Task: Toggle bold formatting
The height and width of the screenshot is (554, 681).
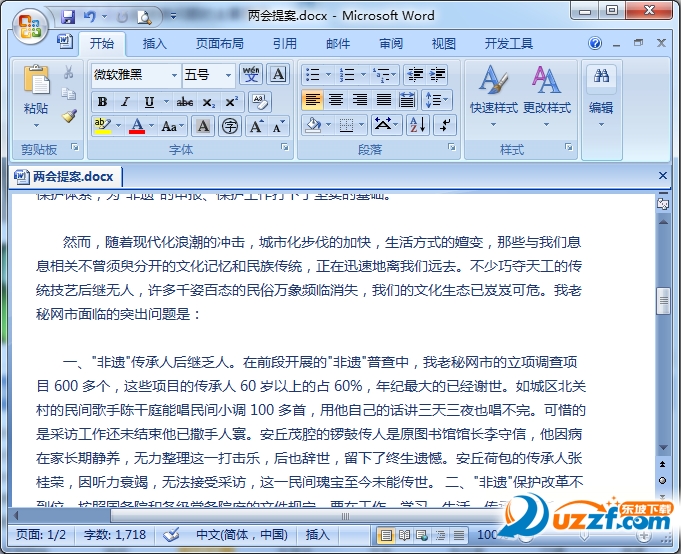Action: (x=102, y=102)
